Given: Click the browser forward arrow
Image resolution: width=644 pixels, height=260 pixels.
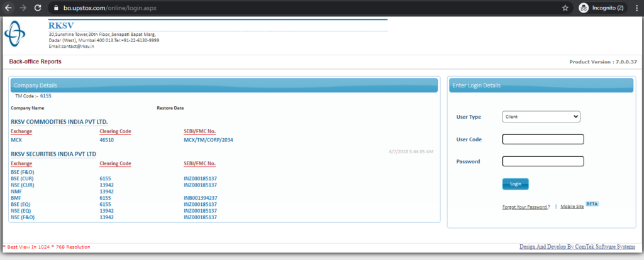Looking at the screenshot, I should [23, 8].
